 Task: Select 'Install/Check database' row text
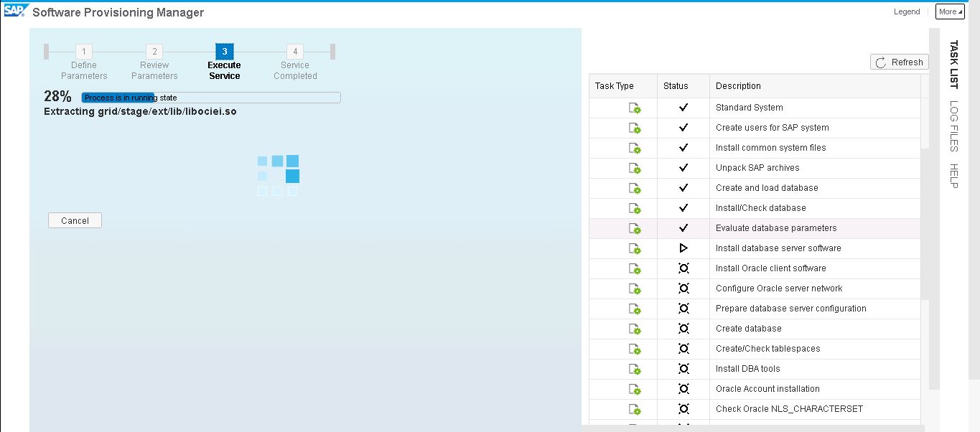tap(761, 208)
